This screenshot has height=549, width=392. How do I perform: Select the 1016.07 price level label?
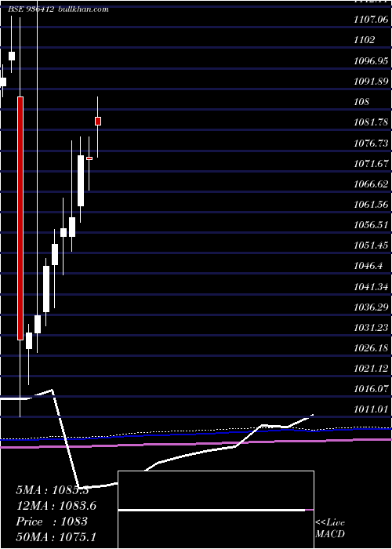point(371,388)
